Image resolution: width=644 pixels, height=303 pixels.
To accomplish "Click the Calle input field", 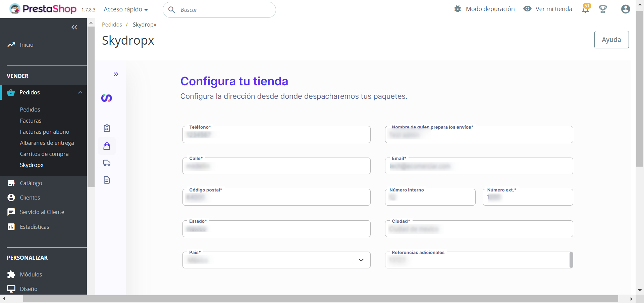I will click(276, 166).
